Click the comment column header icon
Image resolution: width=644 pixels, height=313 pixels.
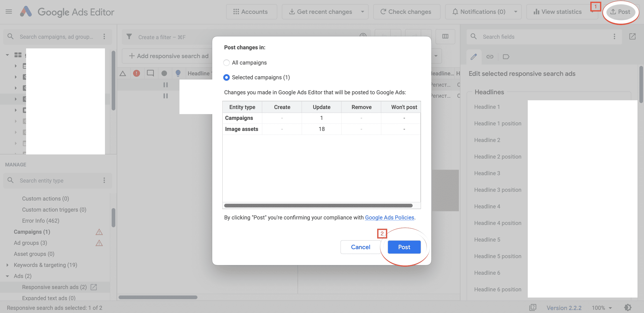click(150, 74)
